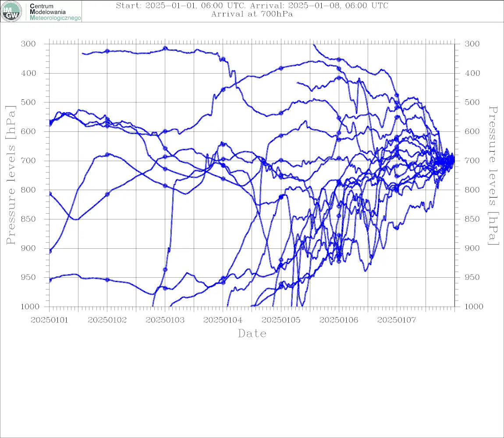Click the right axis 850 label

(x=472, y=219)
